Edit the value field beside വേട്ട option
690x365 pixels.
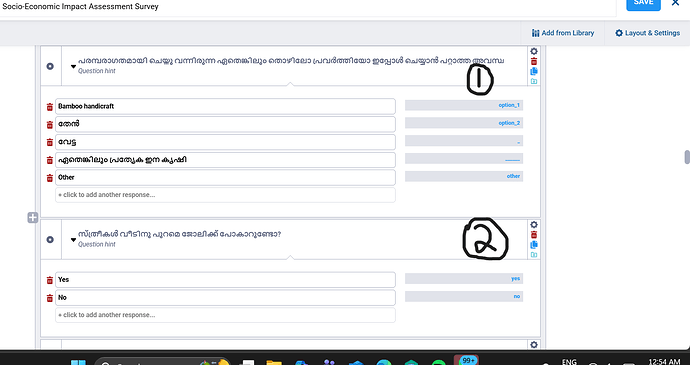pyautogui.click(x=464, y=141)
